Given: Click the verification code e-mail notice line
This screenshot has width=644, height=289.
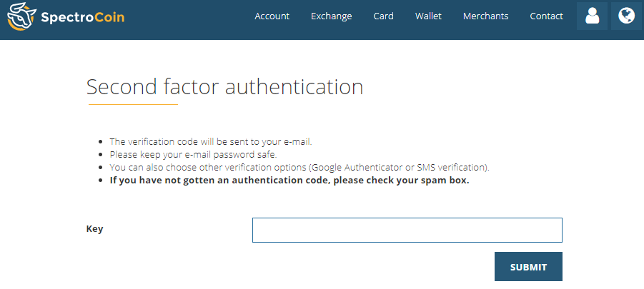Looking at the screenshot, I should pos(211,142).
